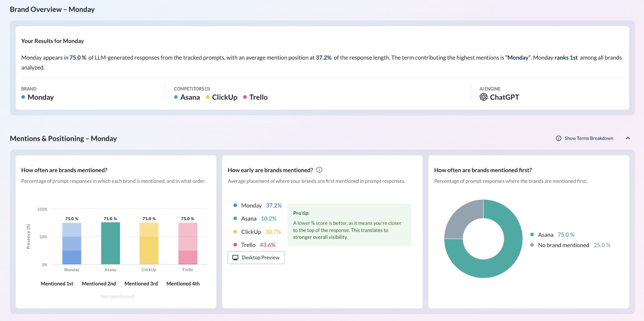Click the 'COMPETITORS (3)' label

[x=192, y=89]
